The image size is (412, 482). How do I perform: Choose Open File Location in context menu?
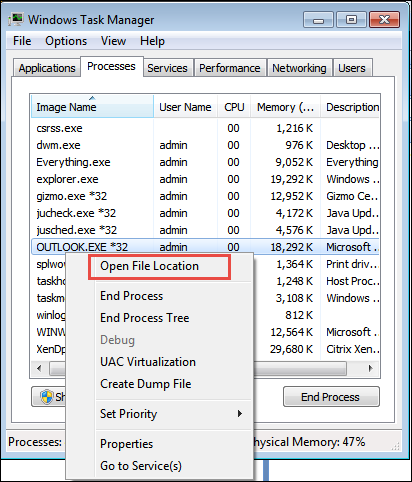pyautogui.click(x=159, y=266)
